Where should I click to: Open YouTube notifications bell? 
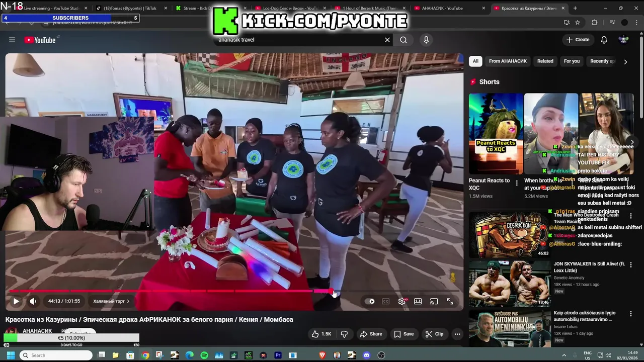(604, 40)
